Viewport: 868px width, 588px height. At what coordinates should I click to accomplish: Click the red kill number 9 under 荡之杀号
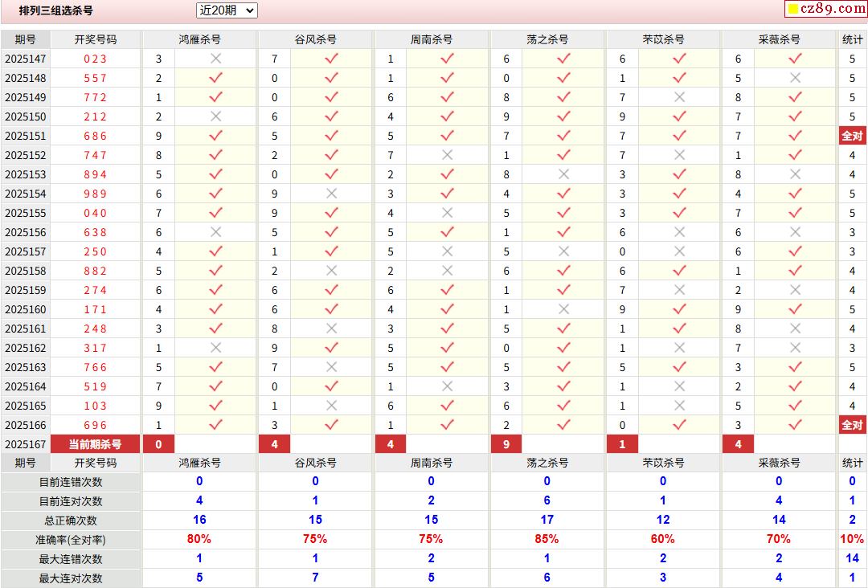pos(506,444)
